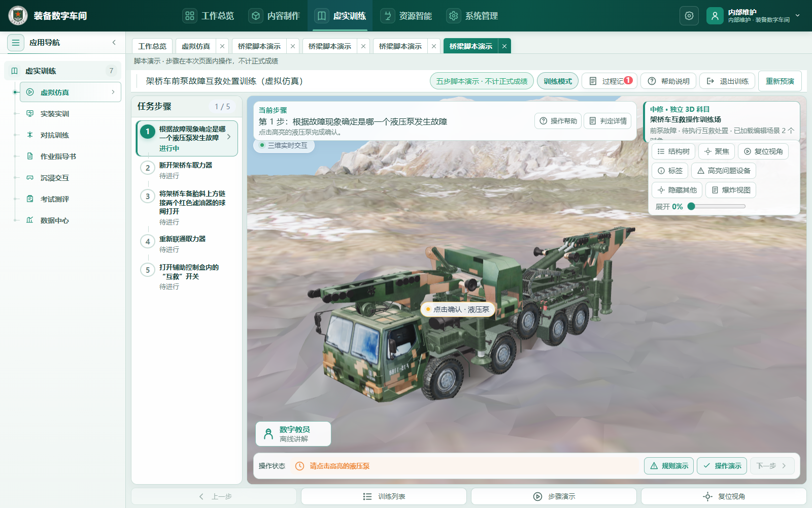Toggle 高亮问题设备 highlight

(724, 171)
